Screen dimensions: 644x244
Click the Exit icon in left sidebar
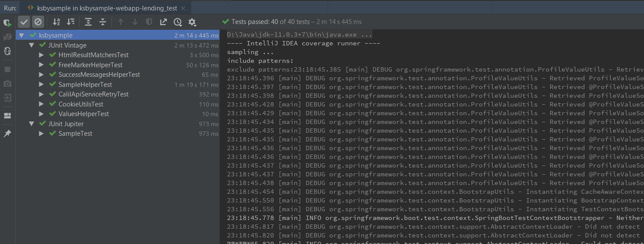[x=8, y=98]
